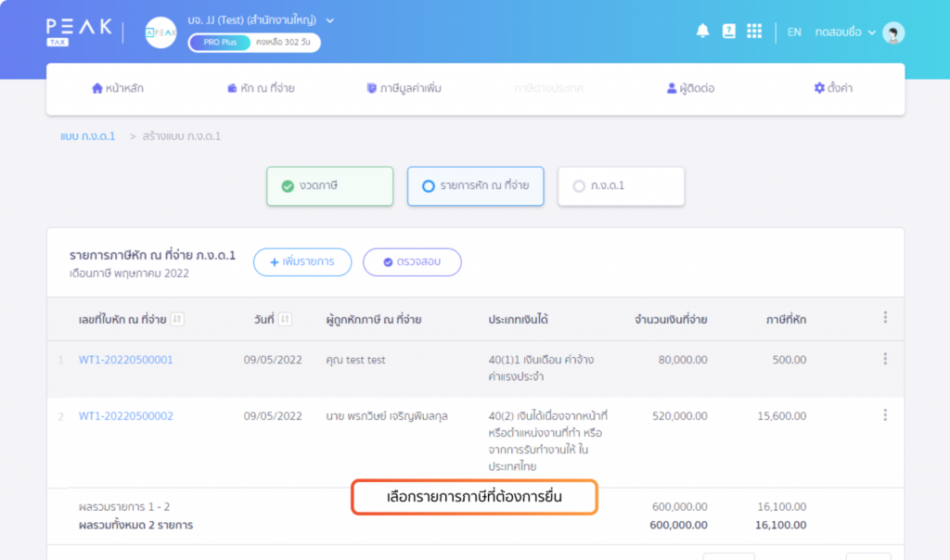Click the user avatar picture

(x=893, y=32)
